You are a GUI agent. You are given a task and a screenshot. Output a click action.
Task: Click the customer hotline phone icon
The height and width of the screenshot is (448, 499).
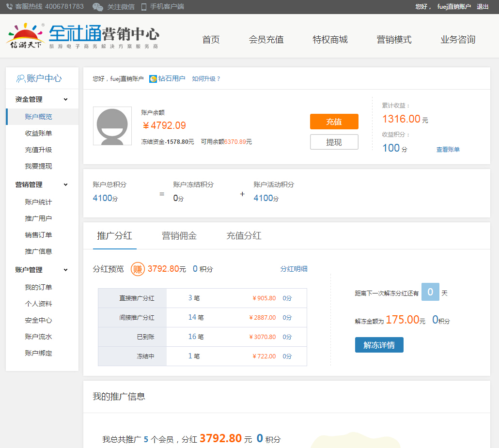(x=9, y=7)
